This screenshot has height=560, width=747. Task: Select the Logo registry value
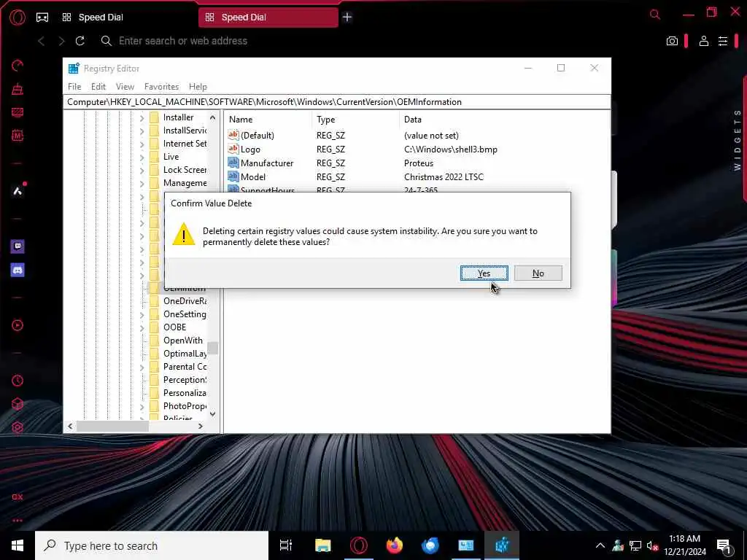point(250,149)
